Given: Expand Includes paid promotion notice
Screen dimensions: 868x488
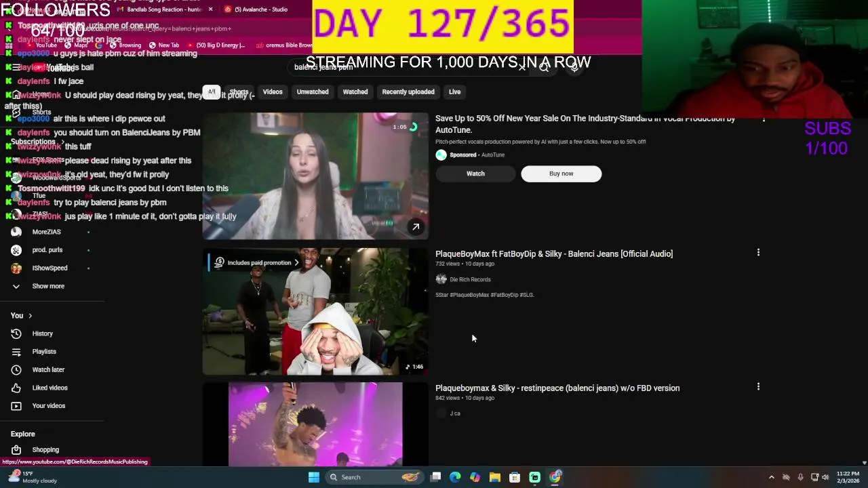Looking at the screenshot, I should pyautogui.click(x=258, y=263).
